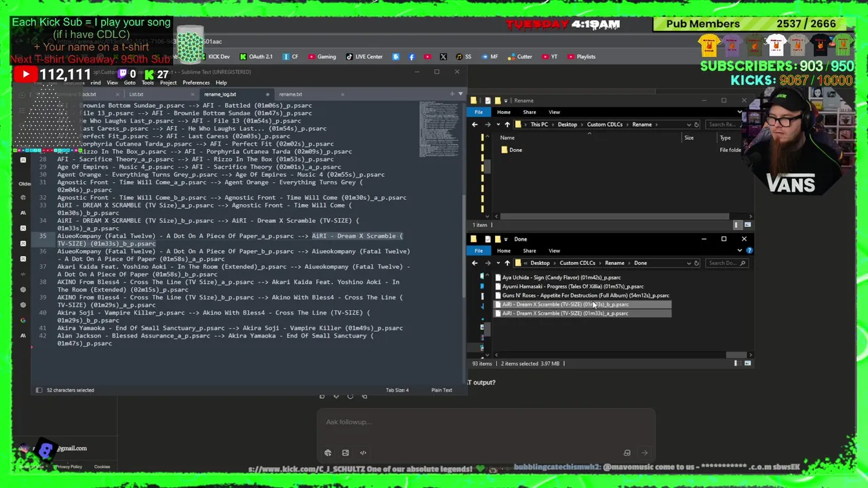Click search box in Rename window
The image size is (868, 488).
pyautogui.click(x=723, y=125)
